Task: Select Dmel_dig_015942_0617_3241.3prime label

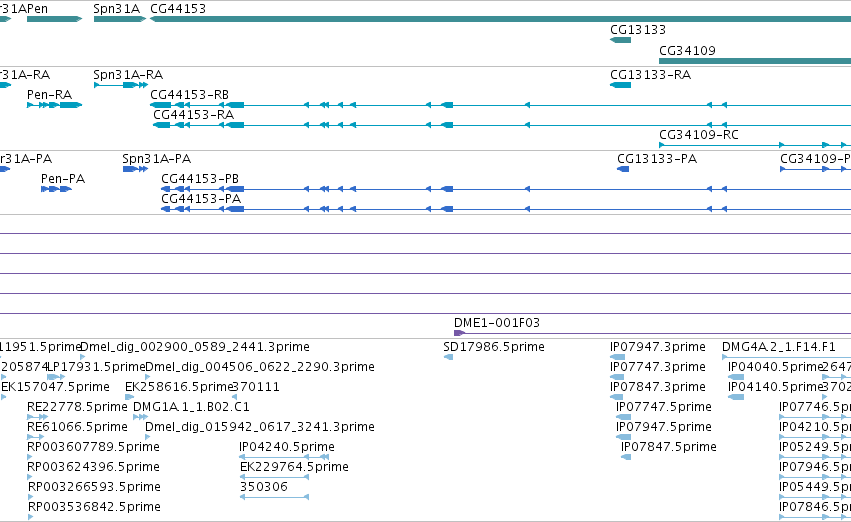Action: click(x=259, y=427)
